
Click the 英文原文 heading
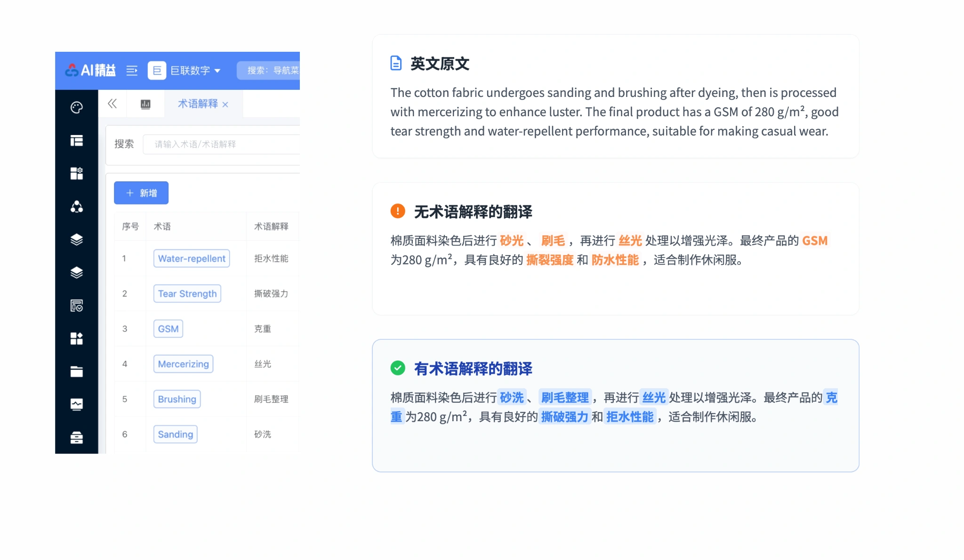click(440, 64)
